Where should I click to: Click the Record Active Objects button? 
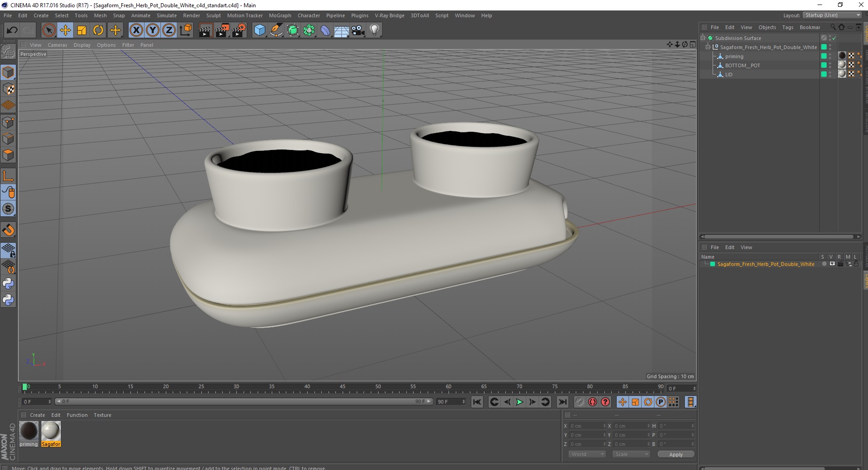579,402
